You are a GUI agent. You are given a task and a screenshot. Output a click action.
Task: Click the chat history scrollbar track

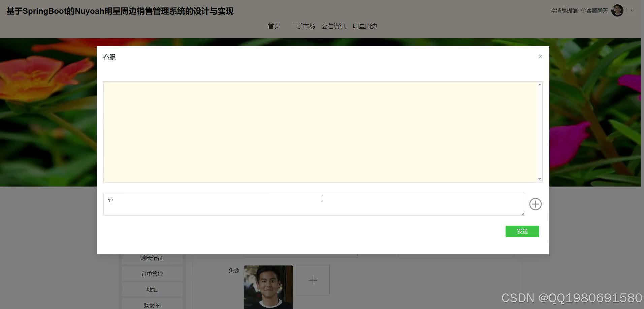pyautogui.click(x=540, y=132)
